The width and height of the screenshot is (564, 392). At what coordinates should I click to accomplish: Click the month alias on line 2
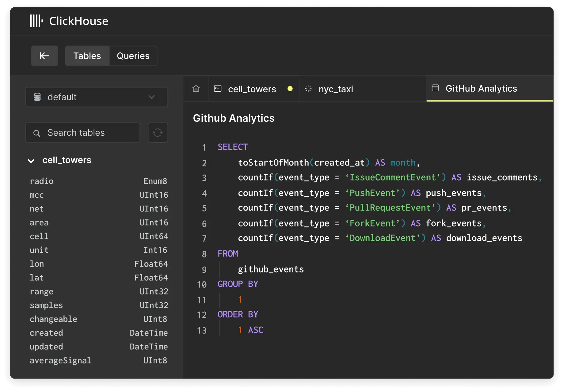(x=403, y=162)
